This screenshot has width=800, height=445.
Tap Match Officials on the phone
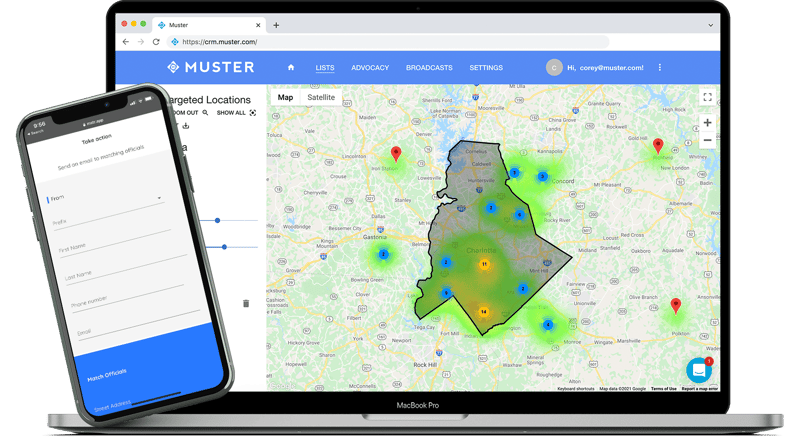pos(107,375)
